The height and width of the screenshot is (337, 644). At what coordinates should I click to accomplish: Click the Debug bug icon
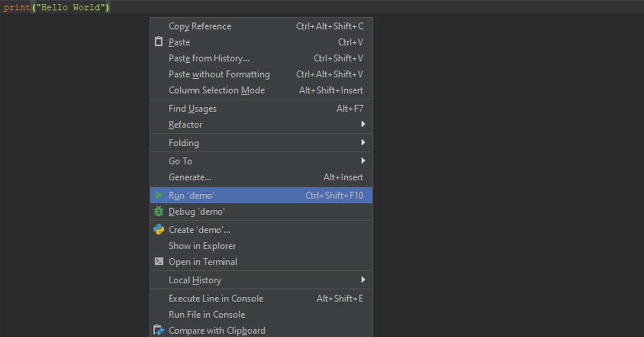159,211
